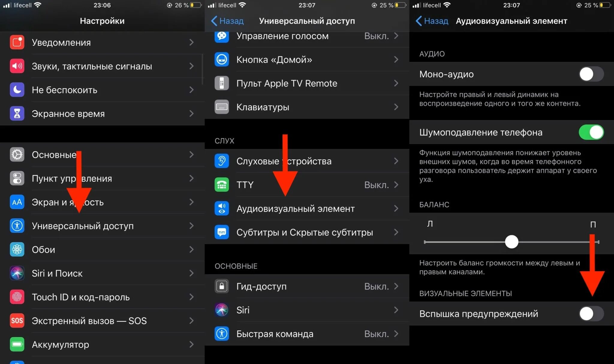The image size is (614, 364).
Task: Tap the Sounds (Звуки) speaker icon
Action: [17, 66]
